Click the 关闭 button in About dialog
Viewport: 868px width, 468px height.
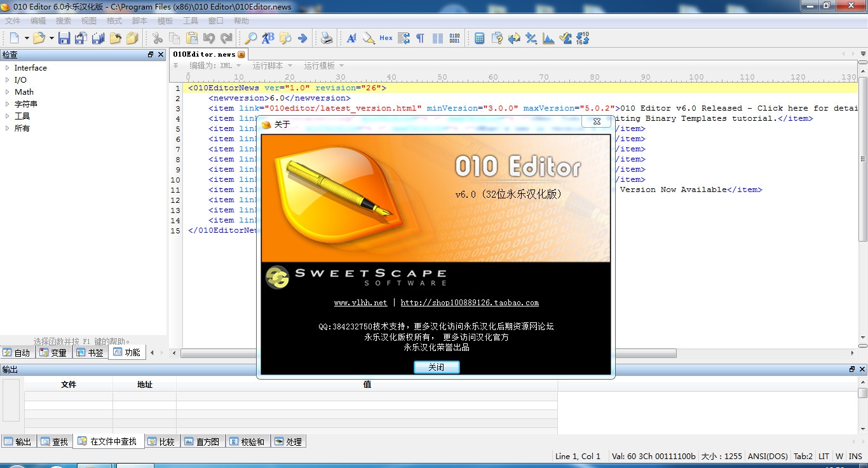click(x=436, y=367)
